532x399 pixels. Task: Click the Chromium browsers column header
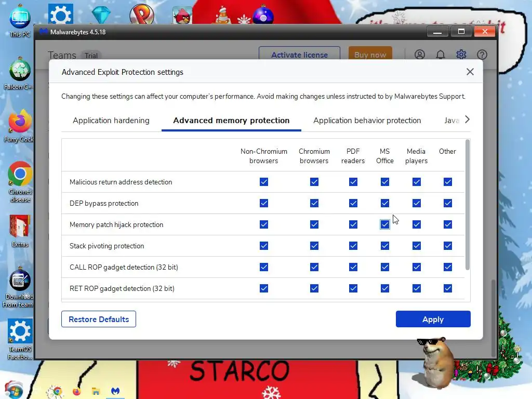tap(314, 156)
